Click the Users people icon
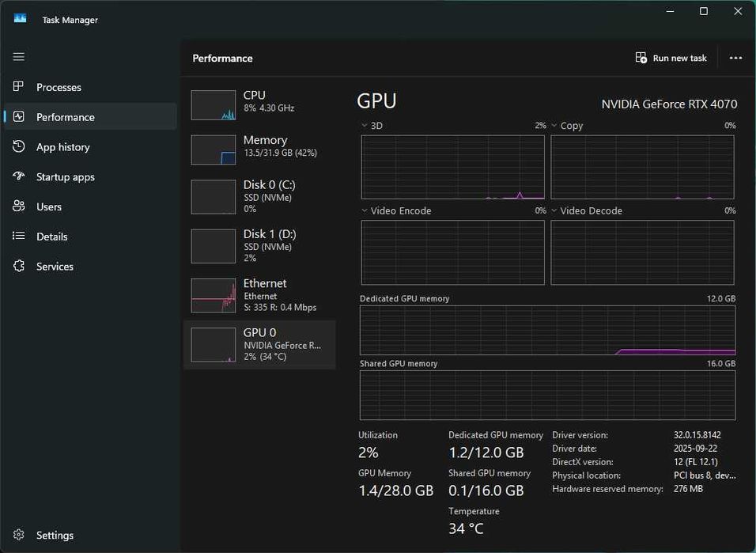 [x=19, y=206]
